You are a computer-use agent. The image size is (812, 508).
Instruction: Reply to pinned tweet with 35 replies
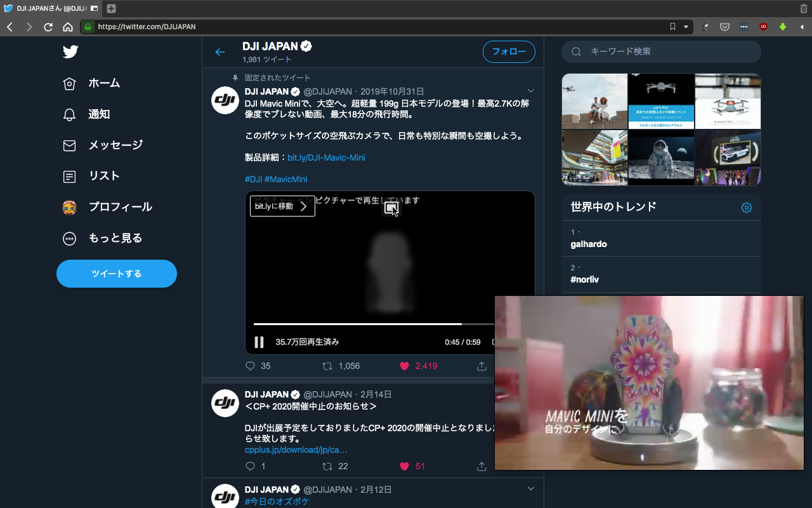click(x=250, y=366)
